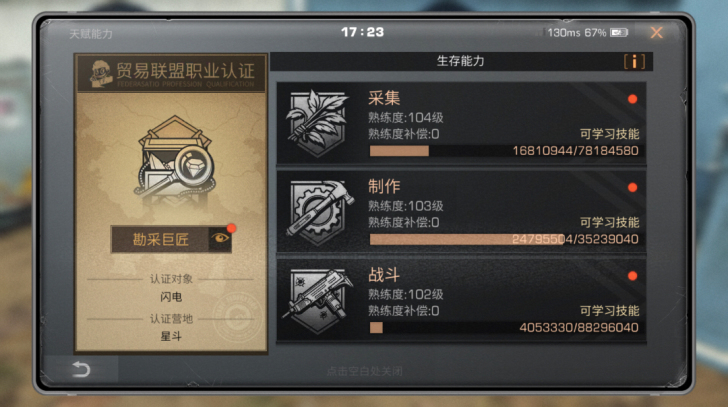This screenshot has height=407, width=728.
Task: Click the 制作 proficiency progress bar
Action: coord(504,239)
